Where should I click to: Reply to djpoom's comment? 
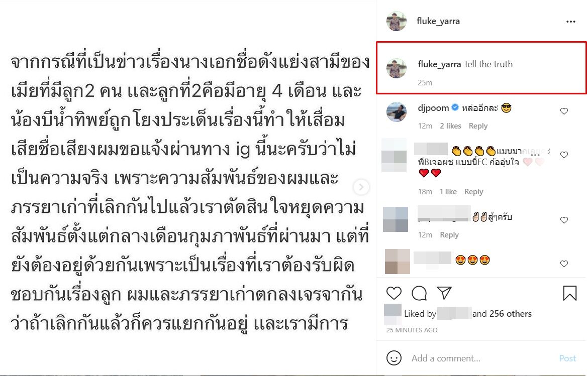(478, 126)
